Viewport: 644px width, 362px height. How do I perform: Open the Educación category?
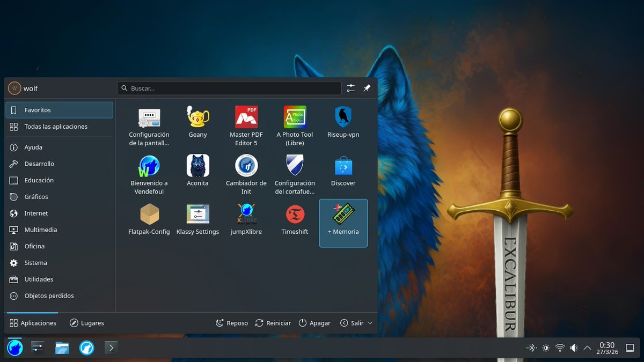click(60, 180)
